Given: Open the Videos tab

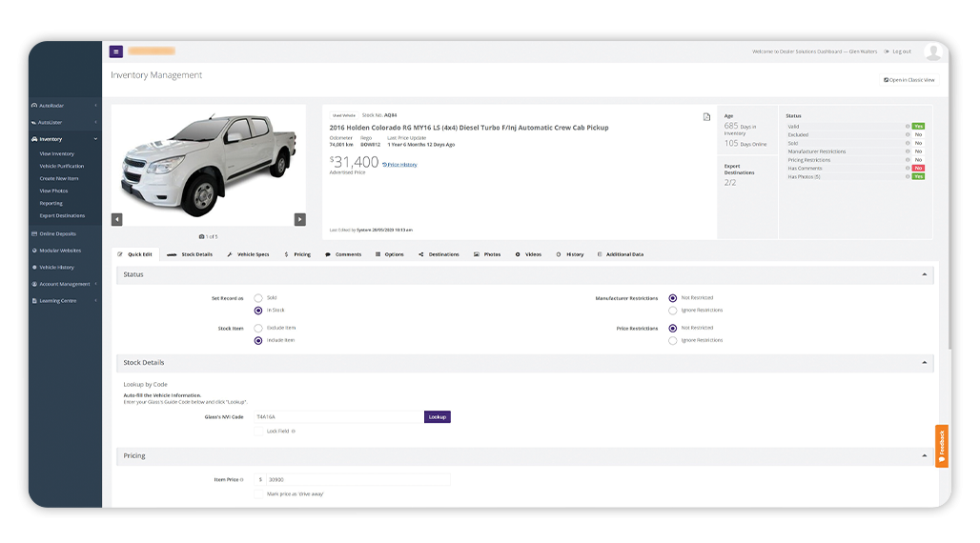Looking at the screenshot, I should coord(528,254).
